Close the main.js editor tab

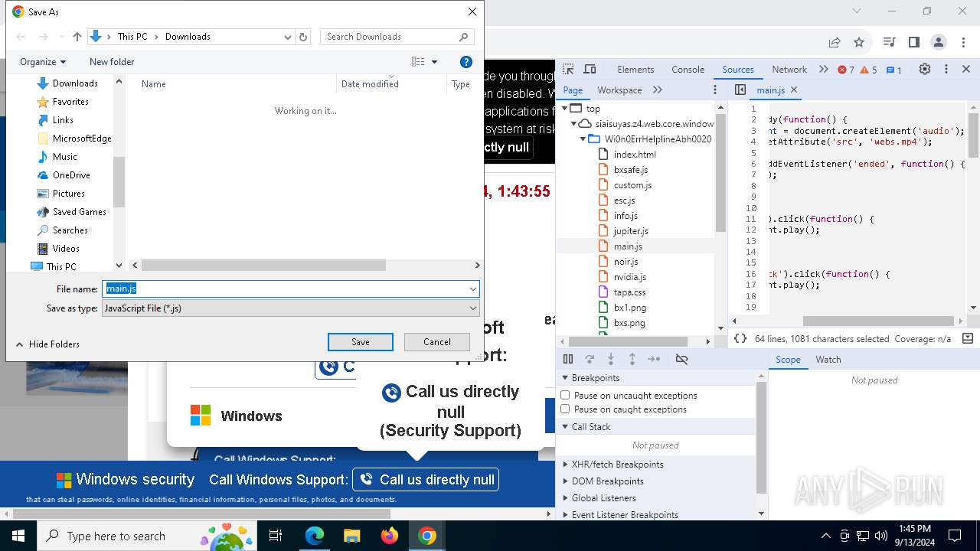coord(794,90)
